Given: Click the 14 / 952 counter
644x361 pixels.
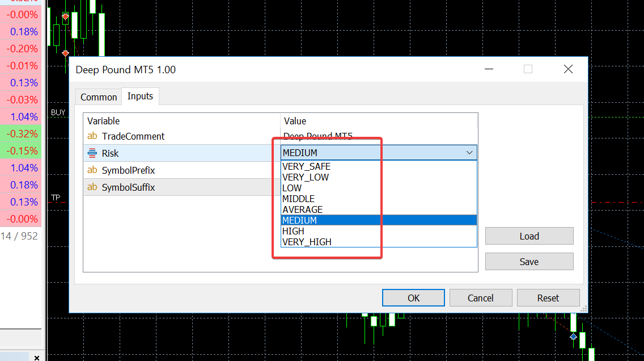Looking at the screenshot, I should 19,236.
